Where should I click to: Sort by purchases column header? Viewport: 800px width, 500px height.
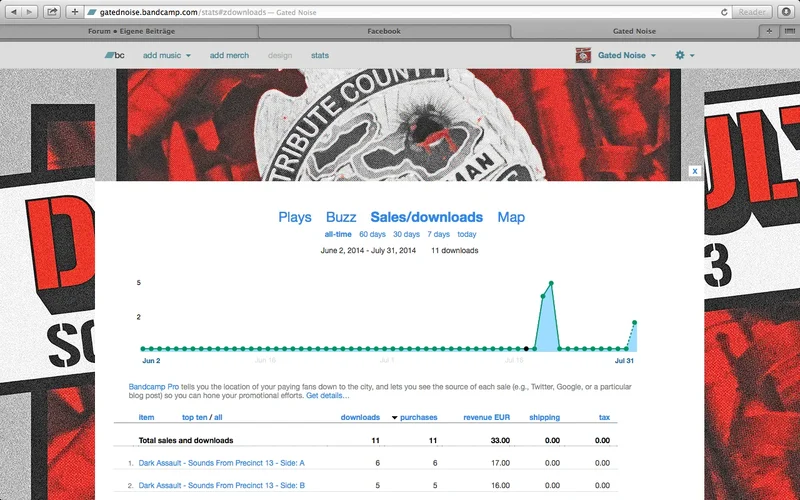[418, 417]
